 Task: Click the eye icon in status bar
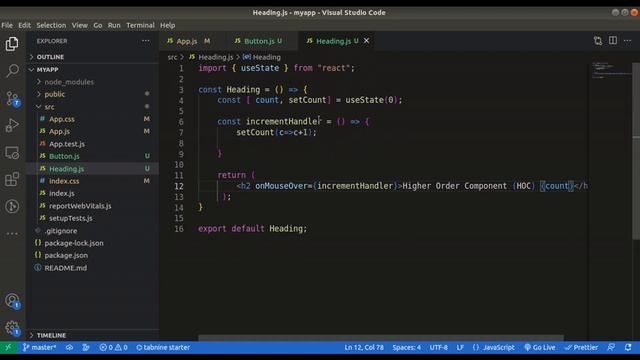(70, 347)
